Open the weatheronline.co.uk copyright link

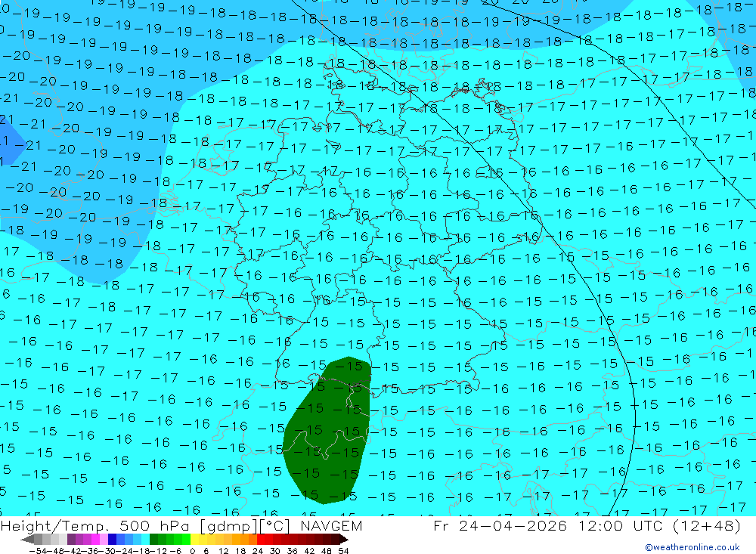point(692,547)
